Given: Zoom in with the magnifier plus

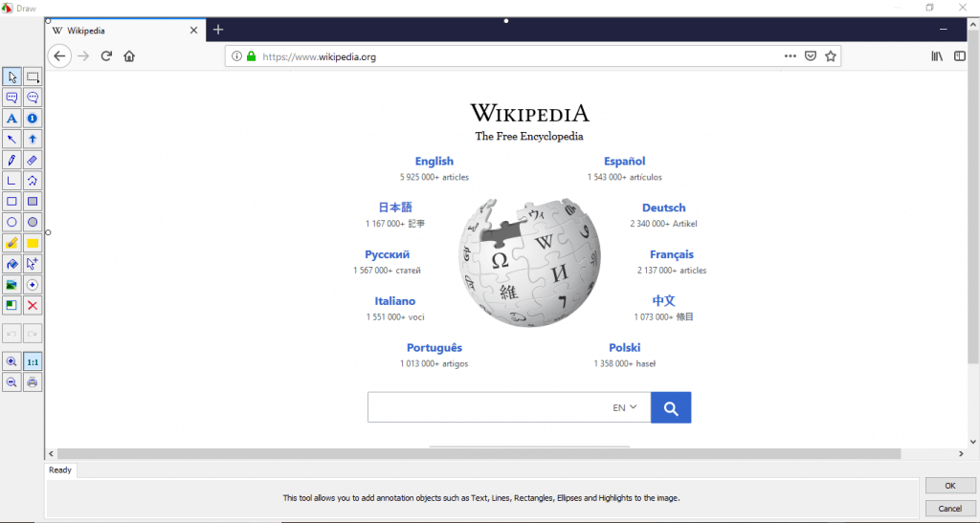Looking at the screenshot, I should click(x=11, y=362).
